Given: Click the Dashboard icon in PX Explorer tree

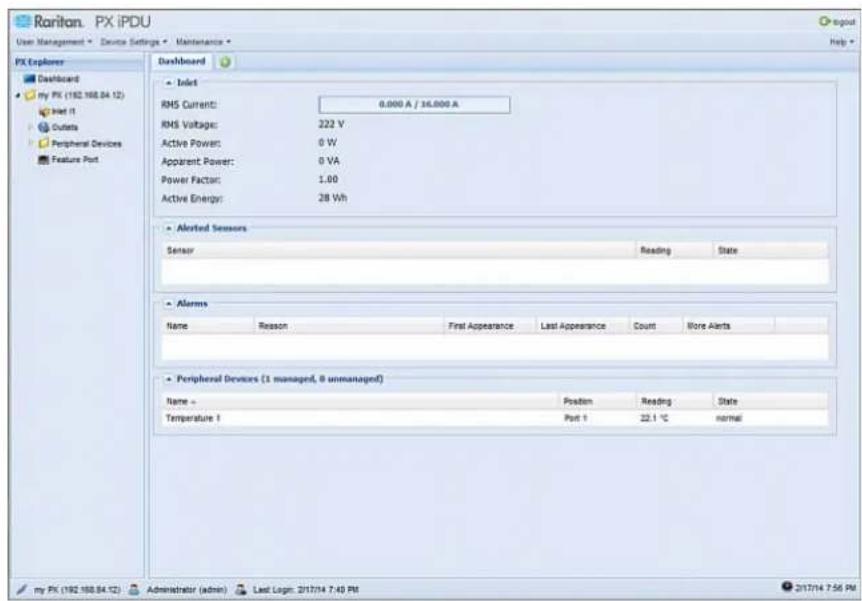Looking at the screenshot, I should click(30, 79).
